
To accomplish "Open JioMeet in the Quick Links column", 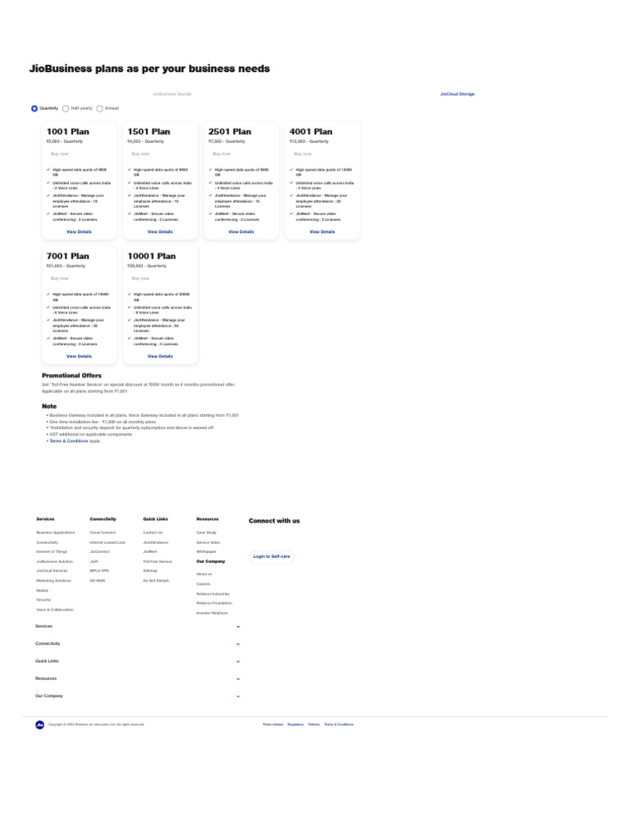I will 150,552.
